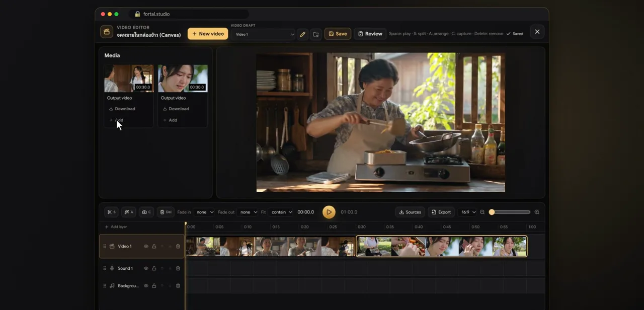Viewport: 644px width, 310px height.
Task: Hide the Video 1 layer
Action: click(x=146, y=247)
